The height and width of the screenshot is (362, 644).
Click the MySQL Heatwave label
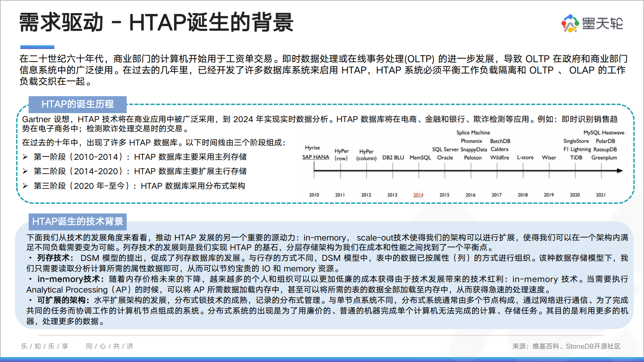(x=604, y=133)
